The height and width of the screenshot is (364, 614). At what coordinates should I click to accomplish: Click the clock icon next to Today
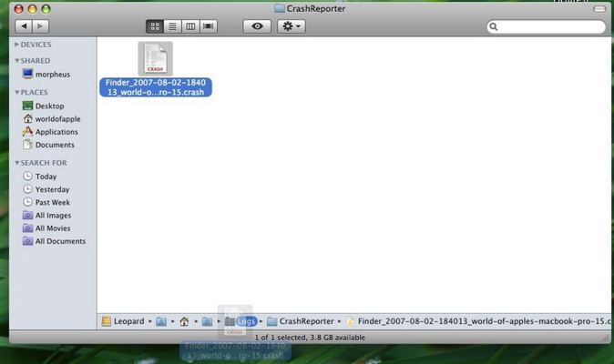(x=27, y=176)
